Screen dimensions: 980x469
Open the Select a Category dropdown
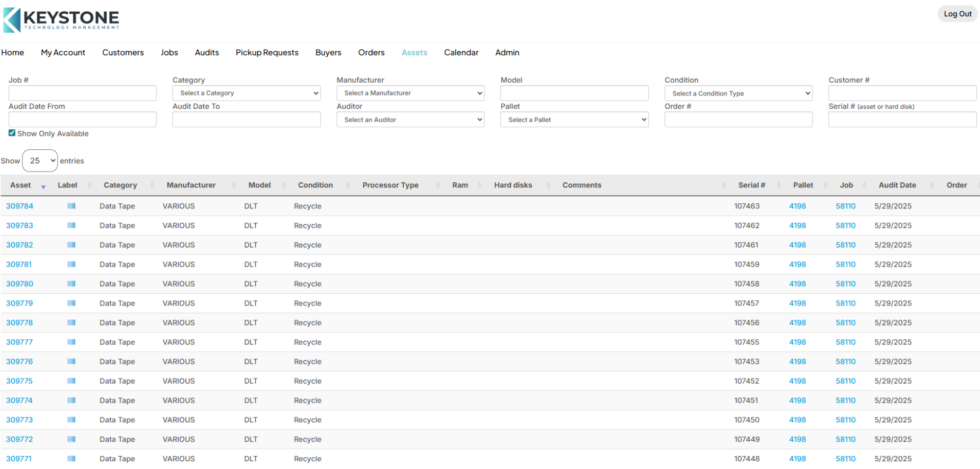[246, 93]
